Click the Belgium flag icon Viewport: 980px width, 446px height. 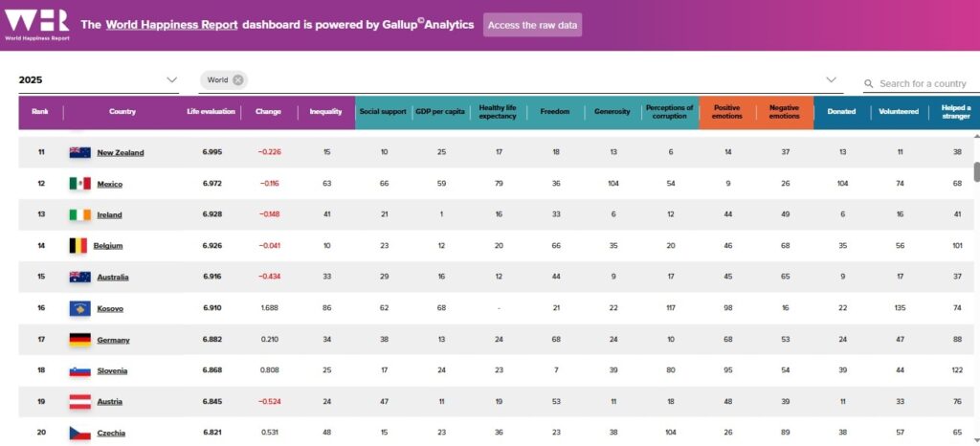coord(78,246)
